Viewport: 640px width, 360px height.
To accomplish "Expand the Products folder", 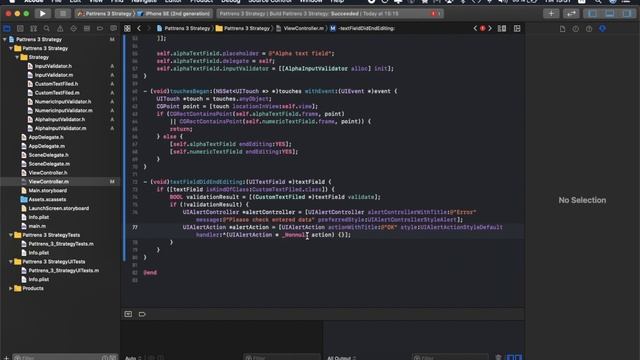I will click(11, 288).
